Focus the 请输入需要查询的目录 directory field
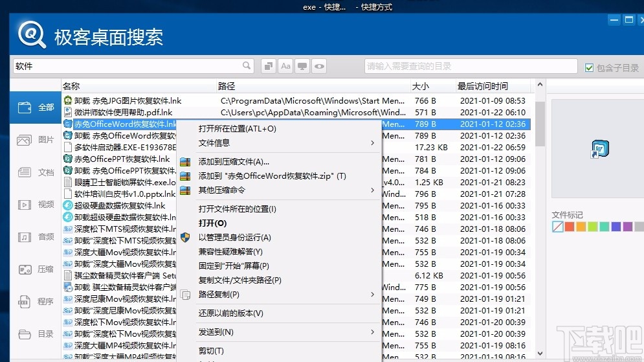The image size is (644, 362). pos(471,66)
